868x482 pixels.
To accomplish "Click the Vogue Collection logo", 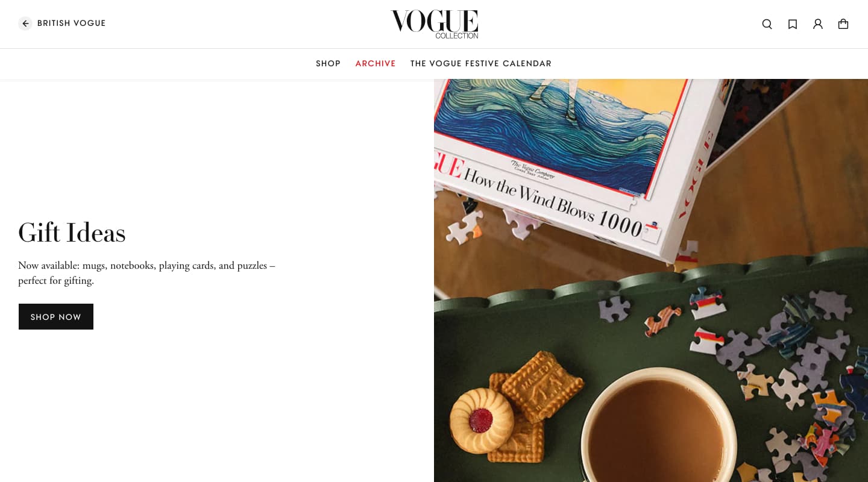I will click(x=435, y=24).
